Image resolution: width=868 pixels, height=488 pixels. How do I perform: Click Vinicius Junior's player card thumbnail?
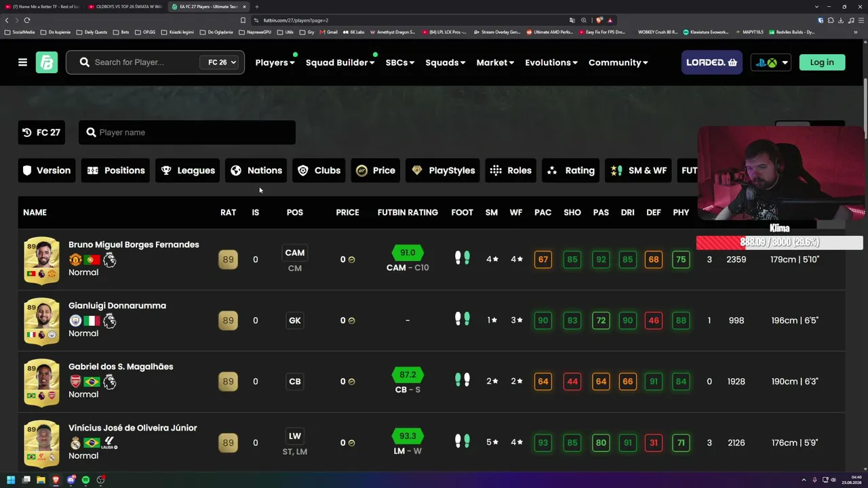41,443
